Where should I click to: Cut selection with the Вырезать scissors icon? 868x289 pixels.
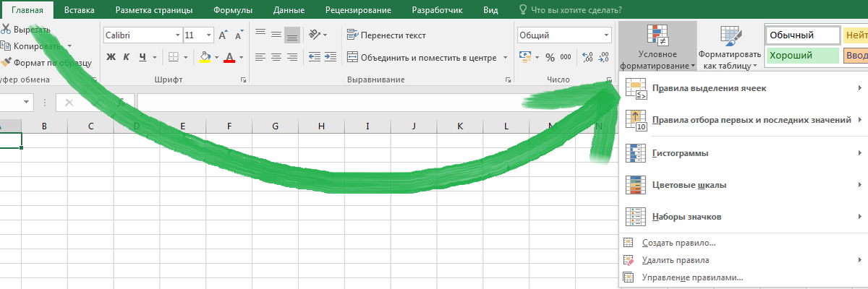(x=5, y=29)
